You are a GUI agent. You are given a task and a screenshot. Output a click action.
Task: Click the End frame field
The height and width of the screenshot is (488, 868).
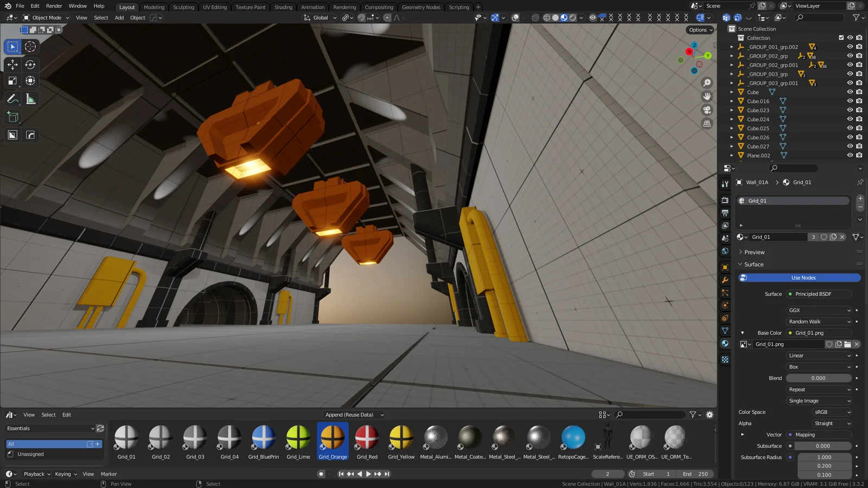(x=695, y=474)
